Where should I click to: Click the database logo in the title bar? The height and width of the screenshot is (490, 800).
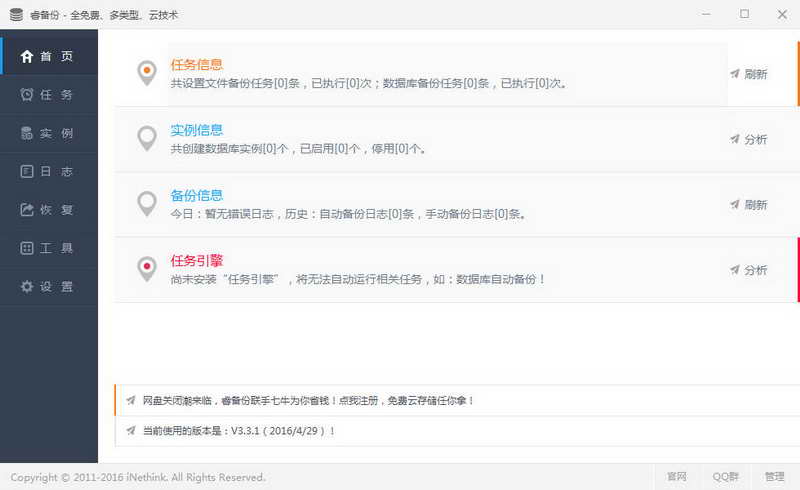[x=16, y=15]
